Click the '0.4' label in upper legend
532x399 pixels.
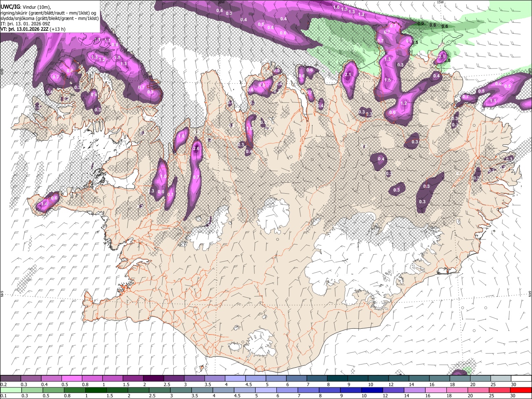[44, 384]
